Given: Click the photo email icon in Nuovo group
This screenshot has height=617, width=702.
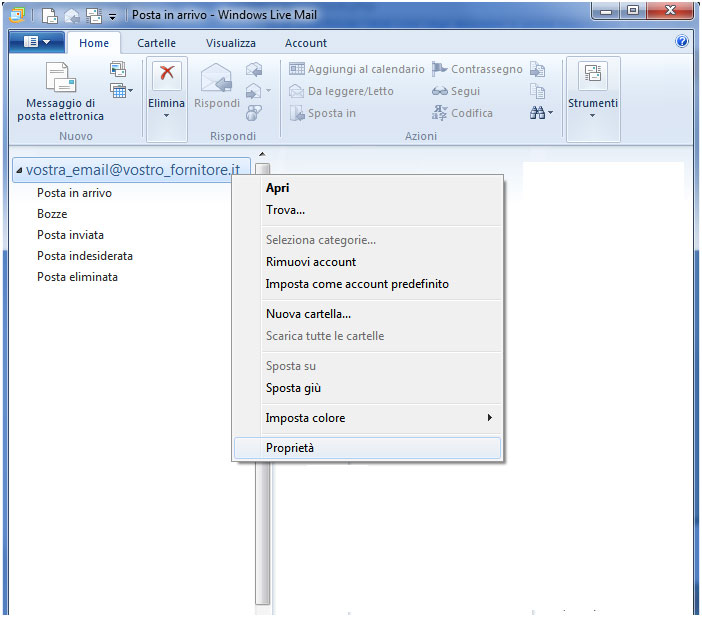Looking at the screenshot, I should point(118,69).
